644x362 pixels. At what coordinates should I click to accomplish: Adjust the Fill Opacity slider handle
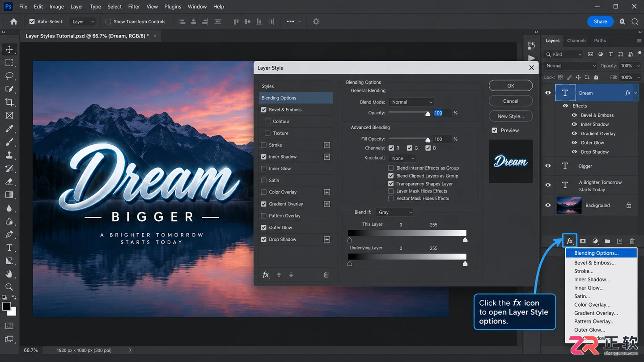(x=428, y=140)
